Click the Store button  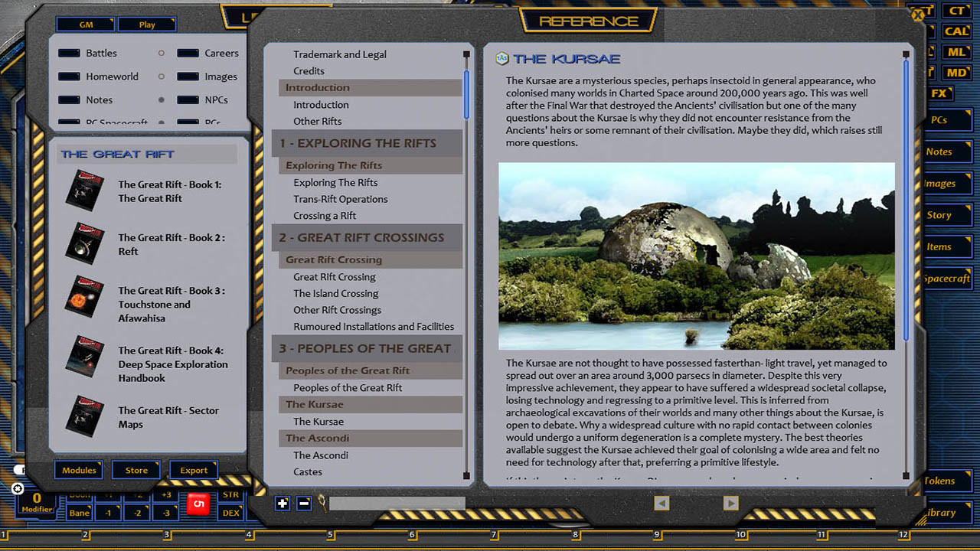pos(136,470)
